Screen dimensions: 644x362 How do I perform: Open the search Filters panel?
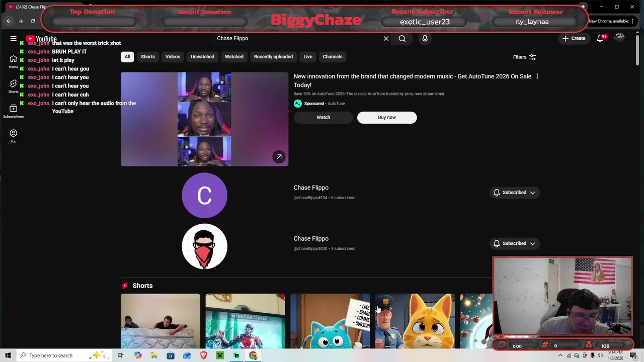(x=525, y=57)
